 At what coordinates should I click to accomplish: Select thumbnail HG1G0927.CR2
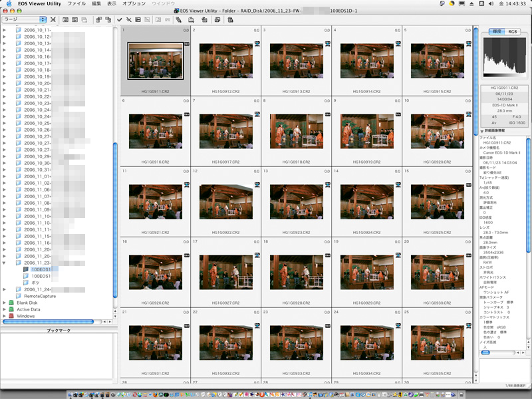225,272
